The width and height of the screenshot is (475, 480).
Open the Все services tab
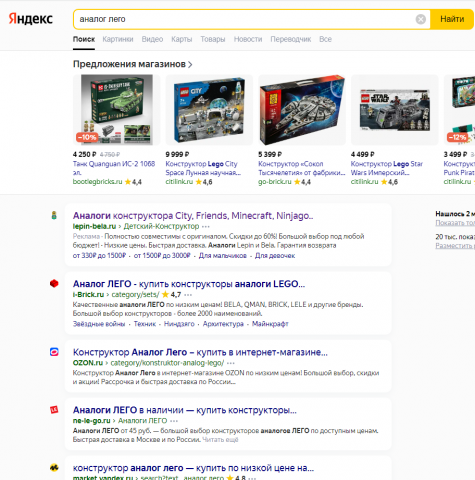(x=325, y=39)
